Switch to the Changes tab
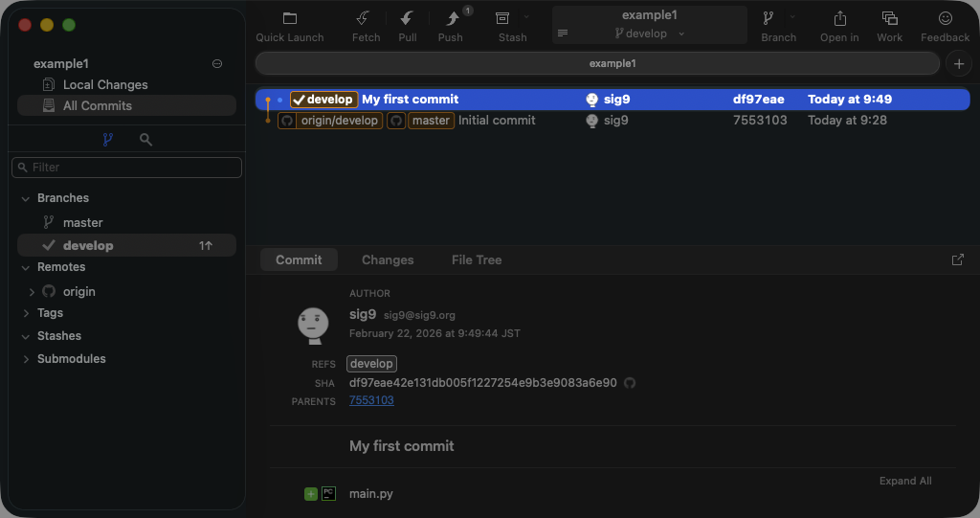 pyautogui.click(x=388, y=259)
